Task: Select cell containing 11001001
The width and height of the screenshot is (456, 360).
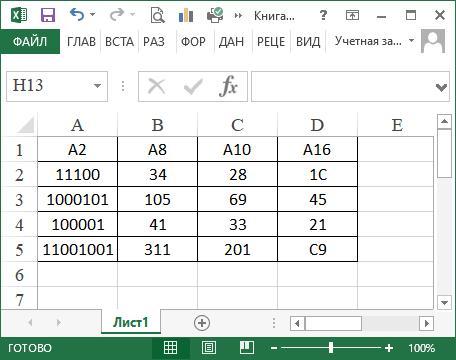Action: pyautogui.click(x=78, y=249)
